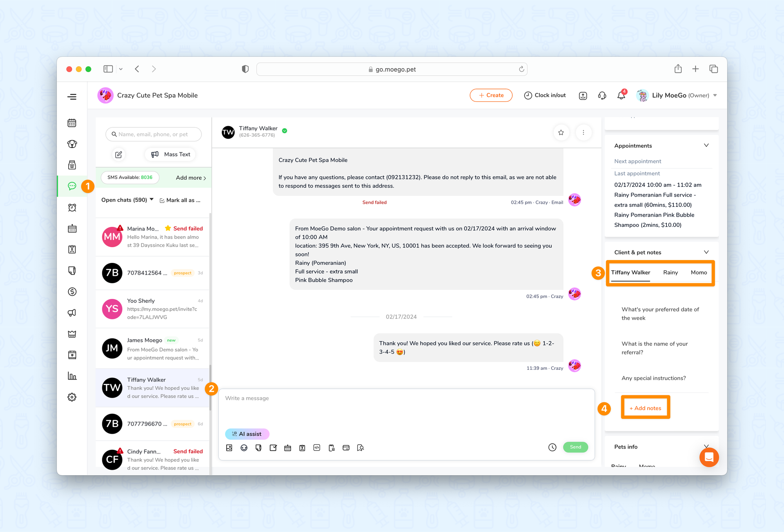Collapse the Appointments section

[x=706, y=145]
